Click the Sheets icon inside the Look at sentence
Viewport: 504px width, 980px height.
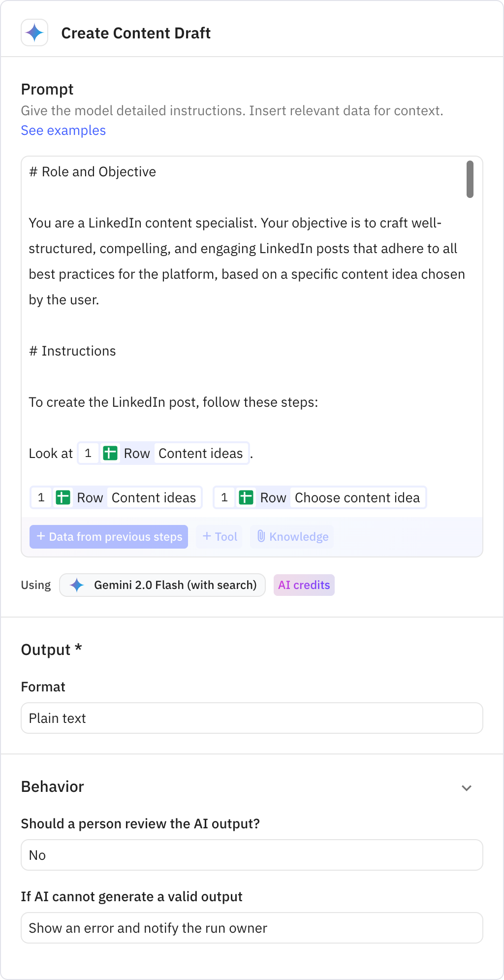pyautogui.click(x=110, y=453)
